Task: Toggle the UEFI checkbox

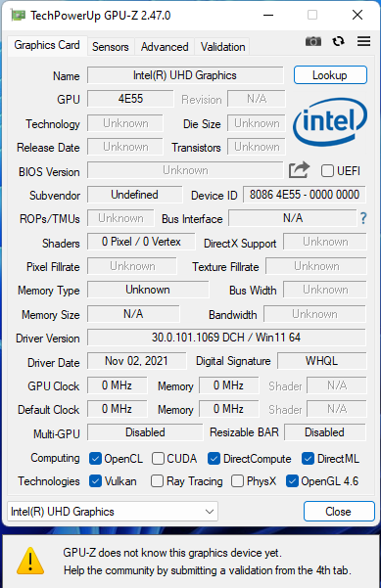Action: (327, 171)
